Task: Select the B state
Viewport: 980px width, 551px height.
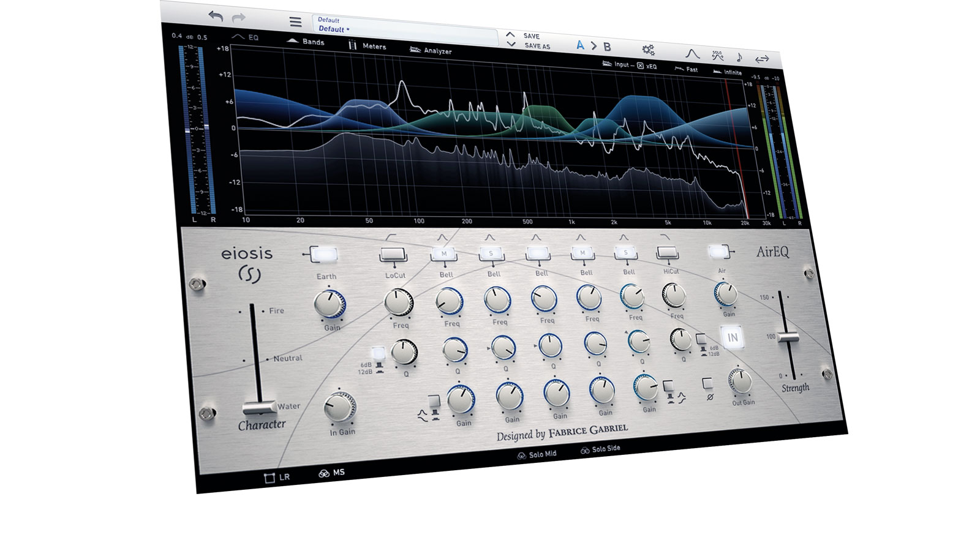Action: click(x=607, y=47)
